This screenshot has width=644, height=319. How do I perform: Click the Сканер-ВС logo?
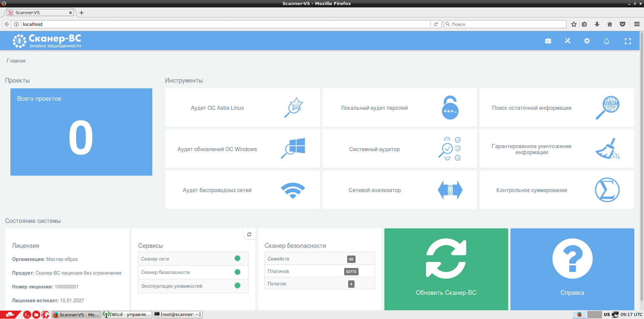point(47,41)
